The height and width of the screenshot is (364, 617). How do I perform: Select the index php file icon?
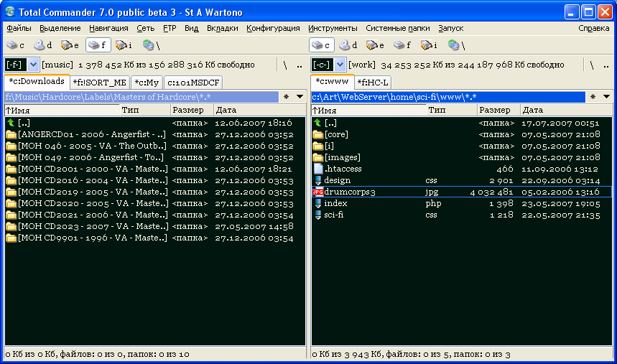click(318, 203)
